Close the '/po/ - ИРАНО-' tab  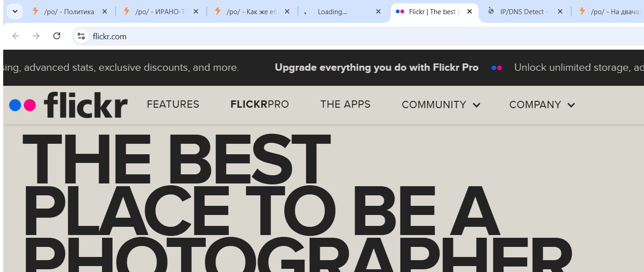[196, 11]
